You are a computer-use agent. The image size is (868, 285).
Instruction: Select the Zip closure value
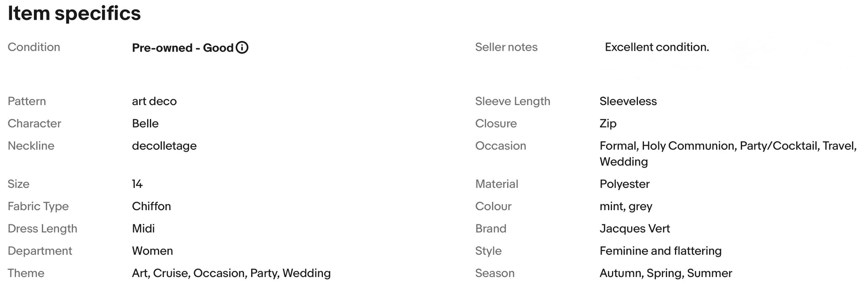(608, 124)
